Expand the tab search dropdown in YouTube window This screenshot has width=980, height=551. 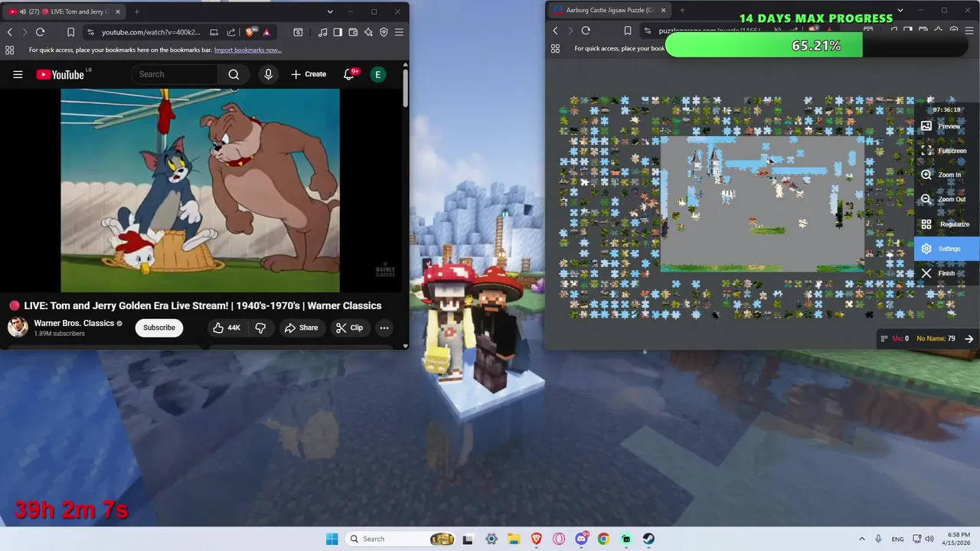pyautogui.click(x=330, y=11)
